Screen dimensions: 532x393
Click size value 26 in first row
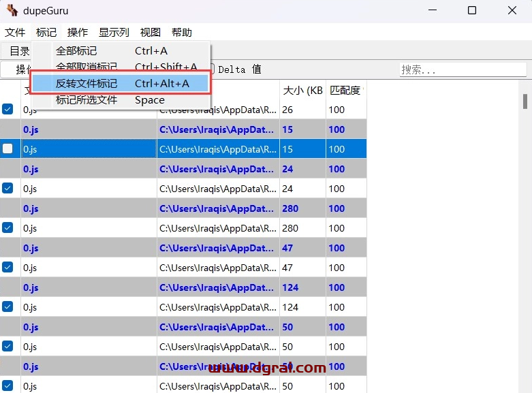(287, 110)
